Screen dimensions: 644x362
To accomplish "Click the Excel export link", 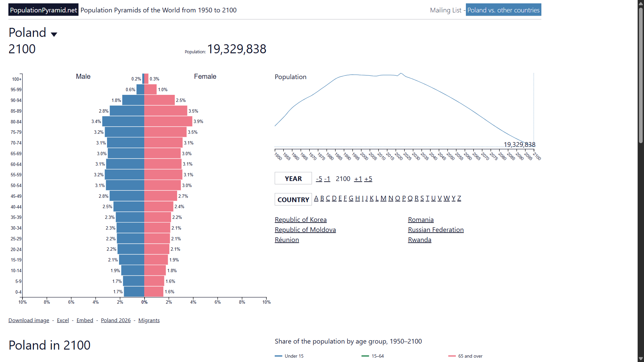I will pos(63,320).
